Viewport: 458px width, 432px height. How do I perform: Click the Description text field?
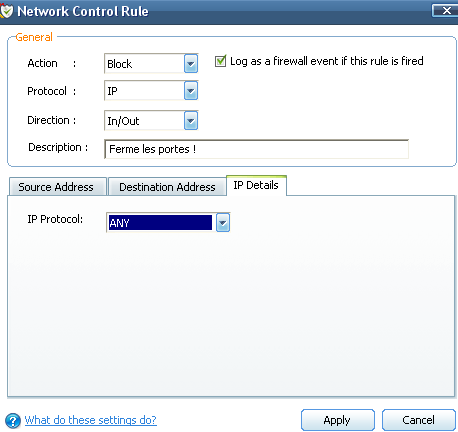[256, 149]
